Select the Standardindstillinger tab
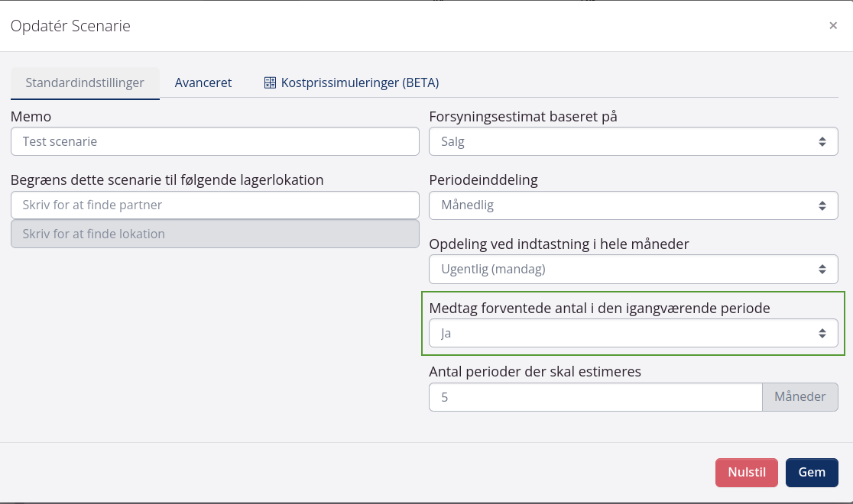The width and height of the screenshot is (853, 504). pos(85,82)
